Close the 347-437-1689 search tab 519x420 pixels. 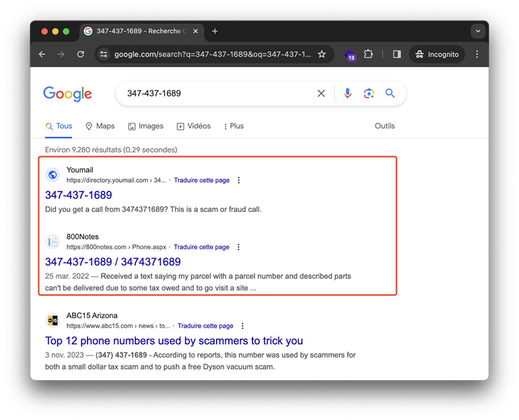click(x=196, y=31)
